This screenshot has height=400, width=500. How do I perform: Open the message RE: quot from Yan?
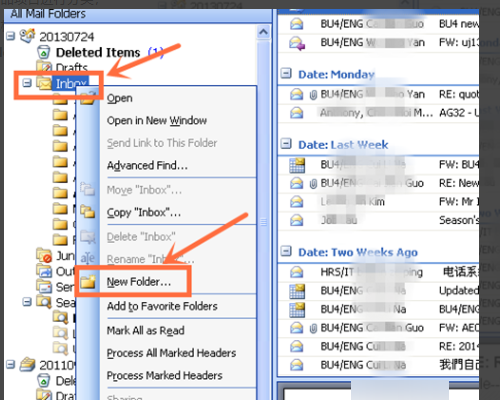click(x=378, y=95)
